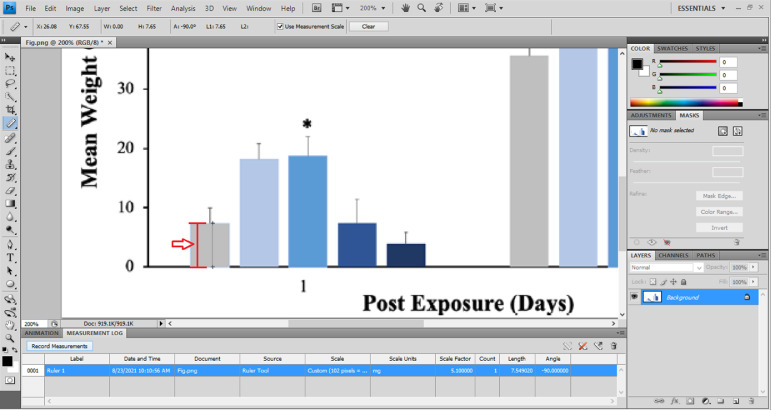The image size is (771, 410).
Task: Activate the Crop tool
Action: pos(10,110)
